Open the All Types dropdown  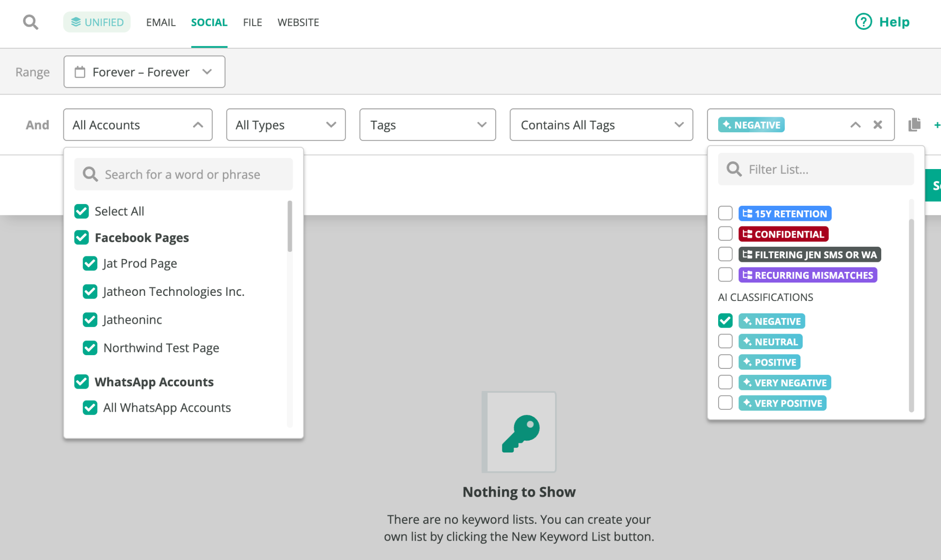click(286, 124)
